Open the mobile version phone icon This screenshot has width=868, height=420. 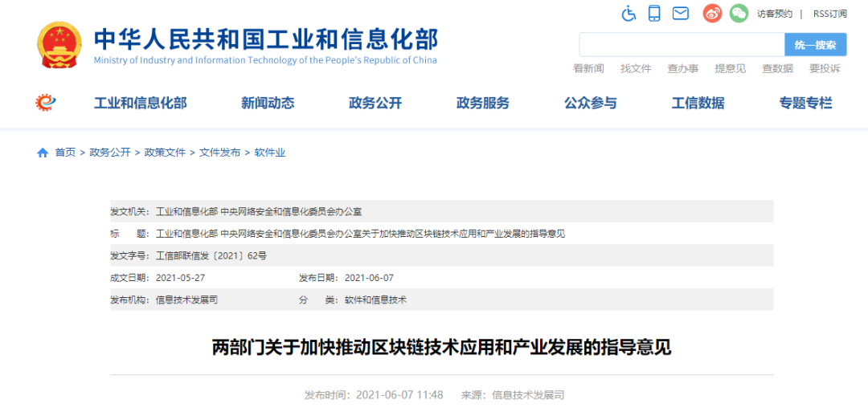click(654, 14)
